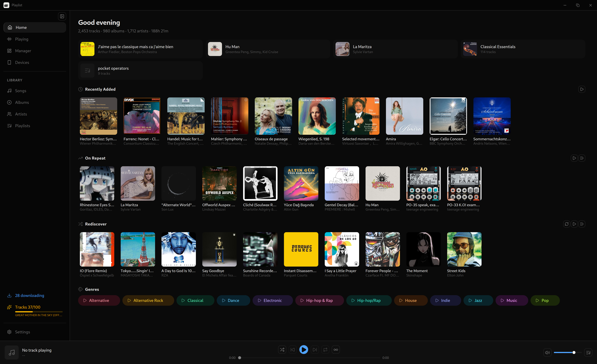Open the Manager section

23,51
